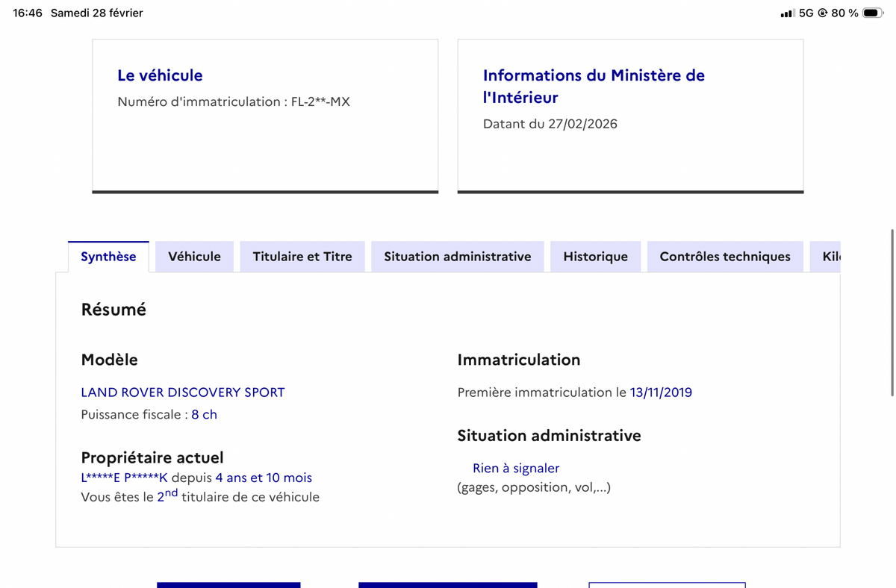Image resolution: width=896 pixels, height=588 pixels.
Task: Click the Rien à signaler link
Action: [515, 468]
